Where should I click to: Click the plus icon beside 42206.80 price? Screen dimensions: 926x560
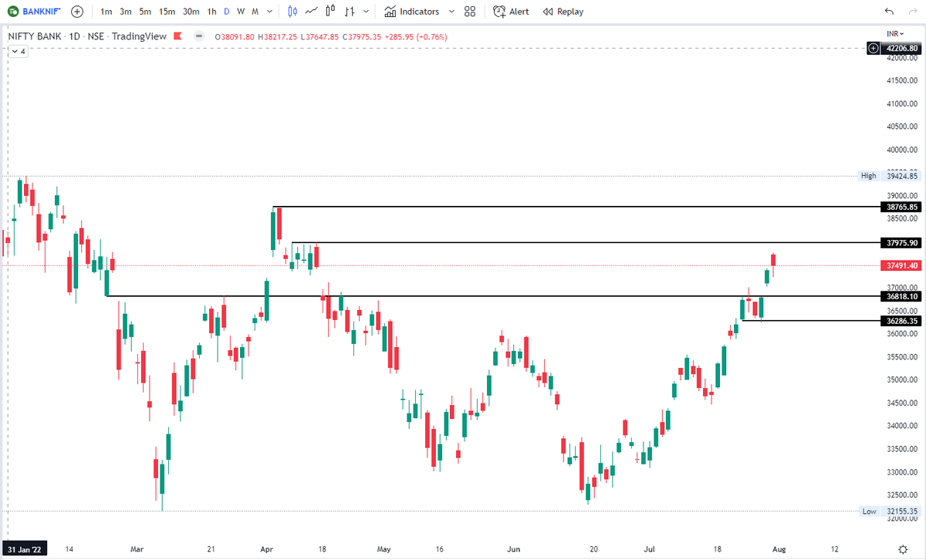click(873, 48)
